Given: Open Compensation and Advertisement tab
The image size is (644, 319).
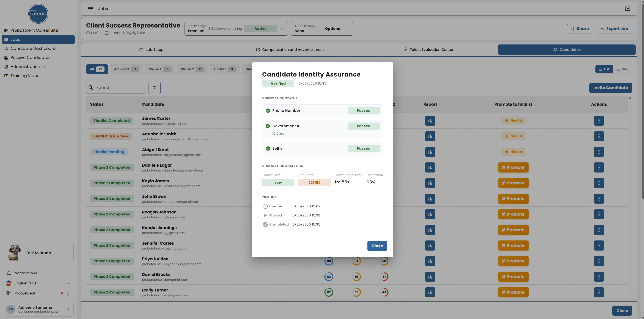Looking at the screenshot, I should (290, 50).
